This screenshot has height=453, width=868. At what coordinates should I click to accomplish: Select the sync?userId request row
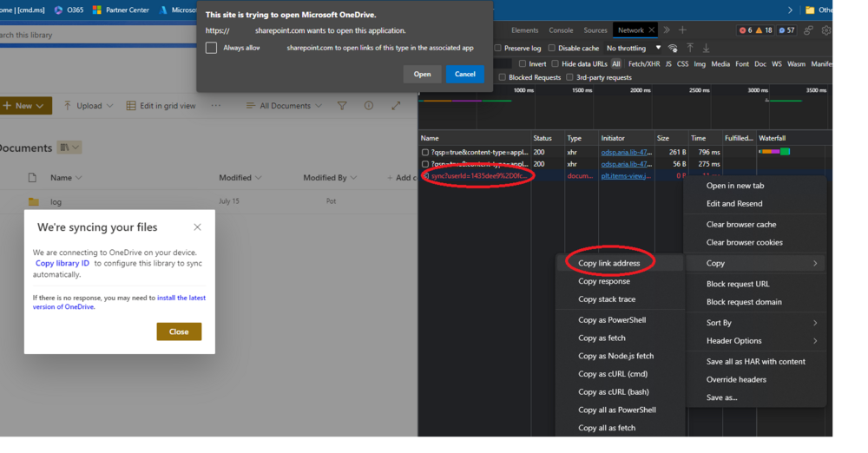(x=479, y=175)
